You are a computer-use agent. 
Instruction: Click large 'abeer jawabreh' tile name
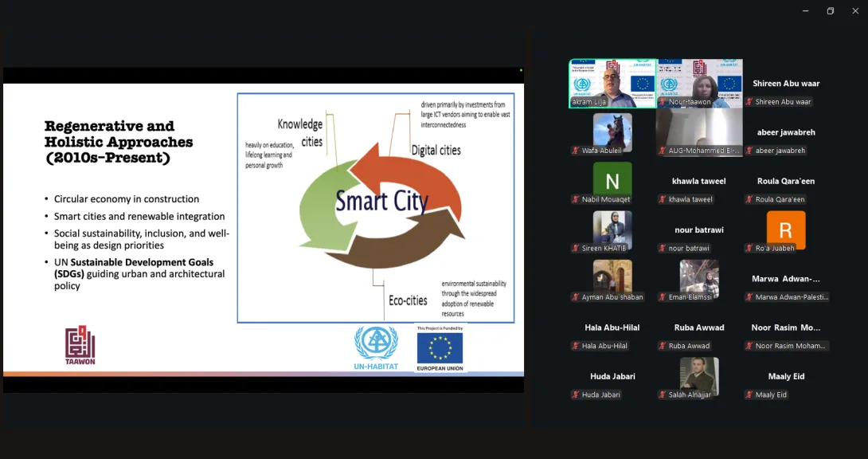786,132
